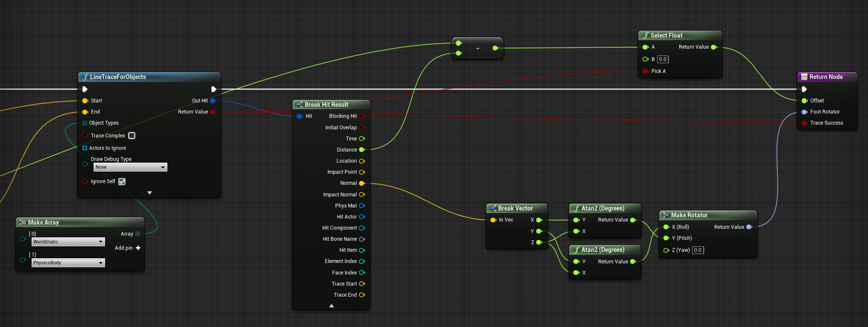Viewport: 868px width, 327px height.
Task: Click the Initial Overlap output pin
Action: [362, 128]
